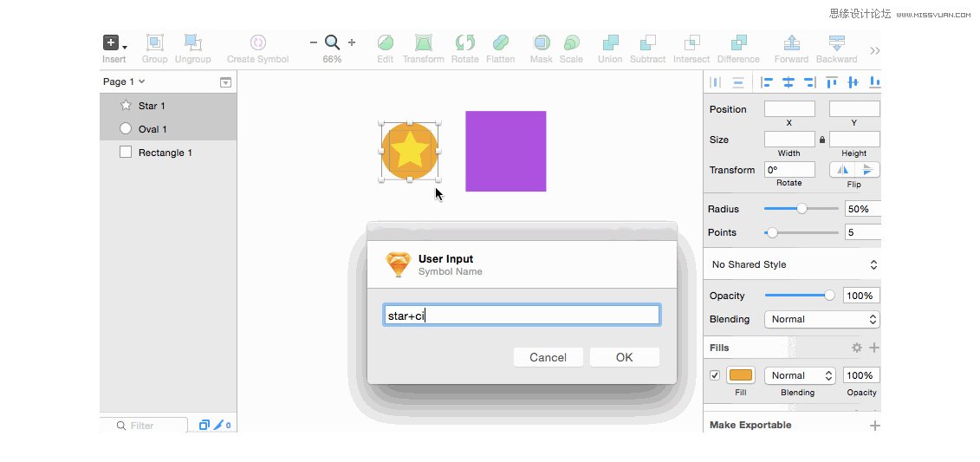The width and height of the screenshot is (980, 462).
Task: Select the Rectangle 1 layer
Action: [x=165, y=153]
